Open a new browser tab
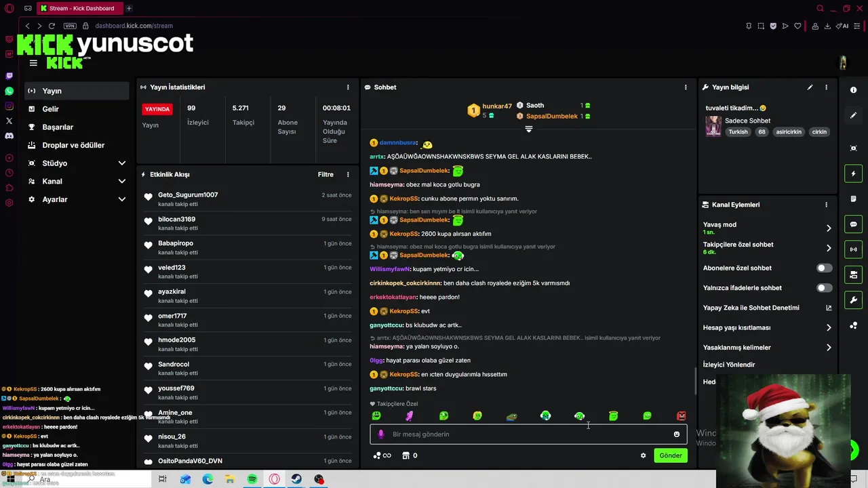Image resolution: width=868 pixels, height=488 pixels. tap(129, 8)
